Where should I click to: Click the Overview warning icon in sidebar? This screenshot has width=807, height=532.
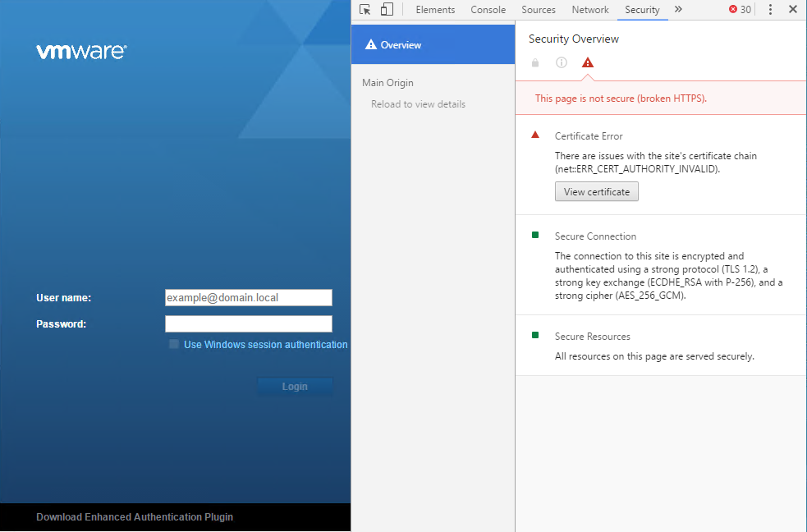click(x=373, y=44)
